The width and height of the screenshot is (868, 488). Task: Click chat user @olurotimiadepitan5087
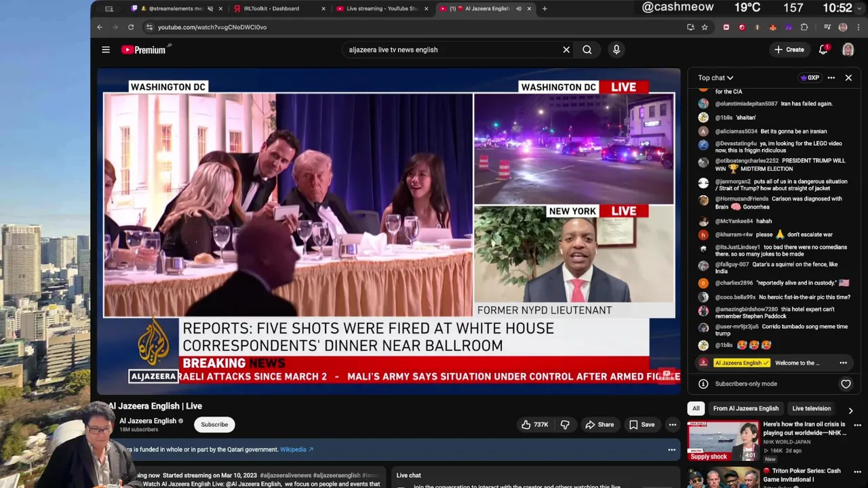click(746, 104)
